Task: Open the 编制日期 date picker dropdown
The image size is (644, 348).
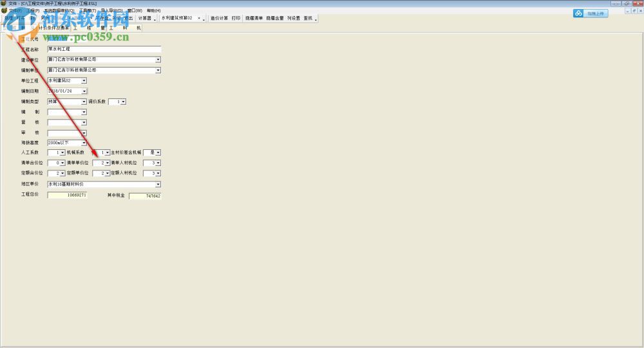Action: (84, 91)
